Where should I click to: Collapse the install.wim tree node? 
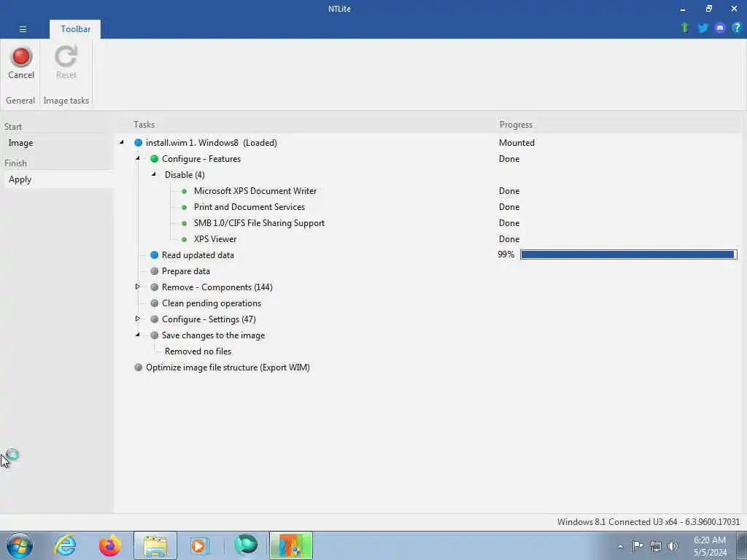tap(122, 142)
